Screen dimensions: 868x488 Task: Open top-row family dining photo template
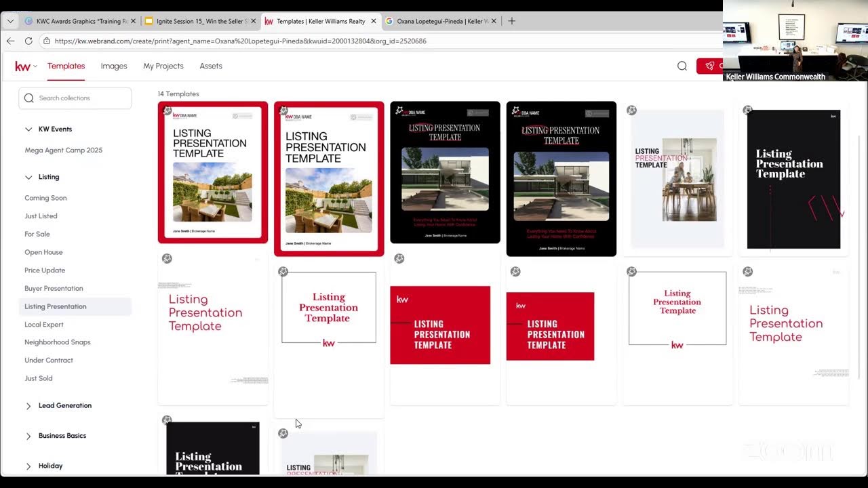tap(677, 179)
